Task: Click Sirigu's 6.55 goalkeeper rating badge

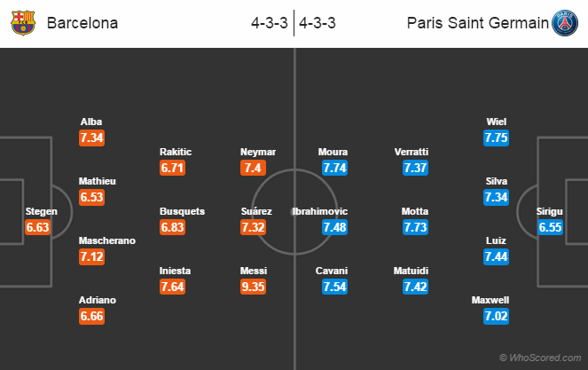Action: coord(549,227)
